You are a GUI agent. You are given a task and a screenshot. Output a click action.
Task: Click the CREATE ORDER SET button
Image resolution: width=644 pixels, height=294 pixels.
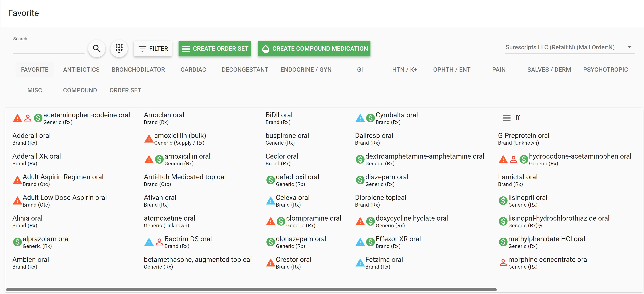[x=214, y=49]
